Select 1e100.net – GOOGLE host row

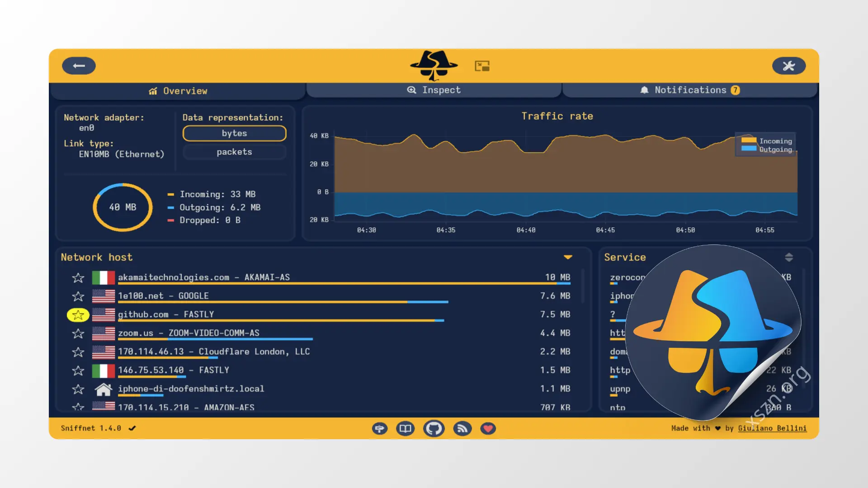click(321, 296)
